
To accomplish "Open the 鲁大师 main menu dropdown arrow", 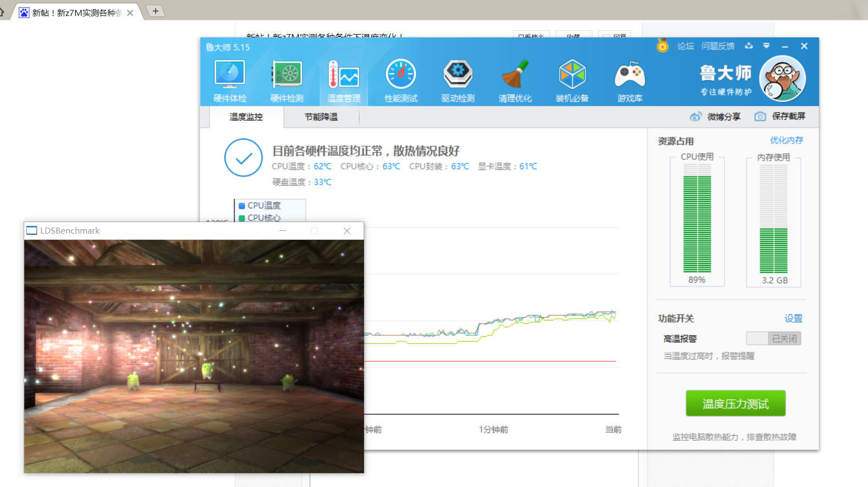I will (766, 46).
